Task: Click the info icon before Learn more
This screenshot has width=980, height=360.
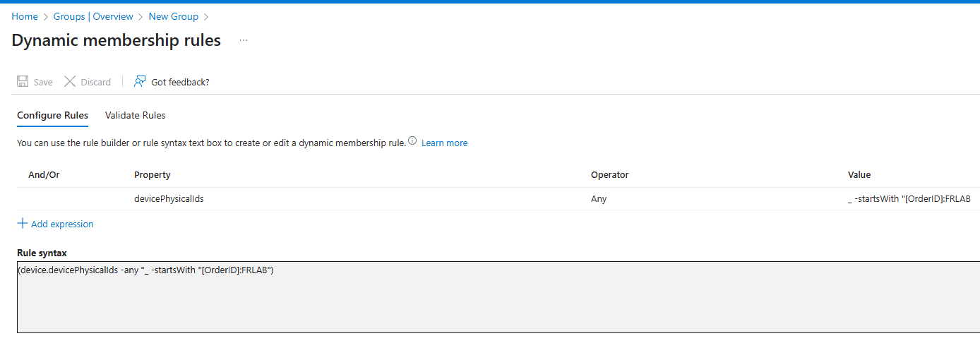Action: click(x=412, y=141)
